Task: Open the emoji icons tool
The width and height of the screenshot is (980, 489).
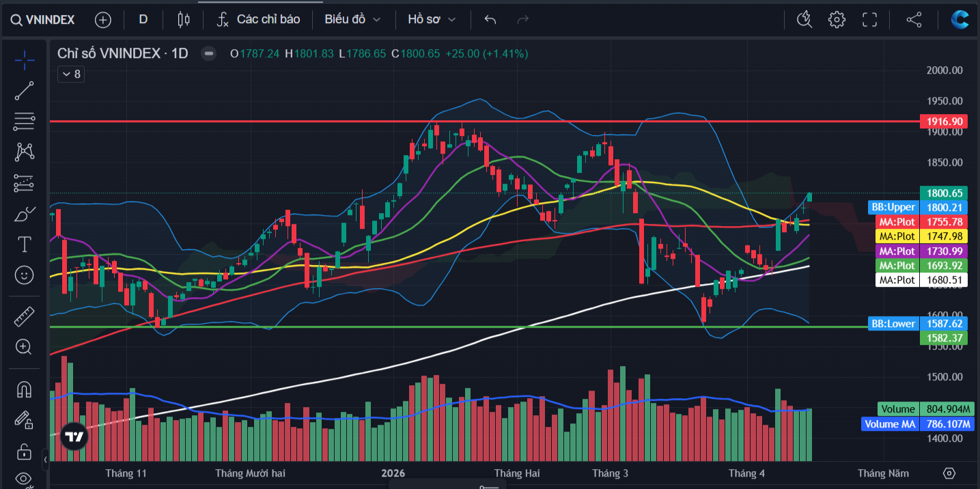Action: tap(25, 275)
